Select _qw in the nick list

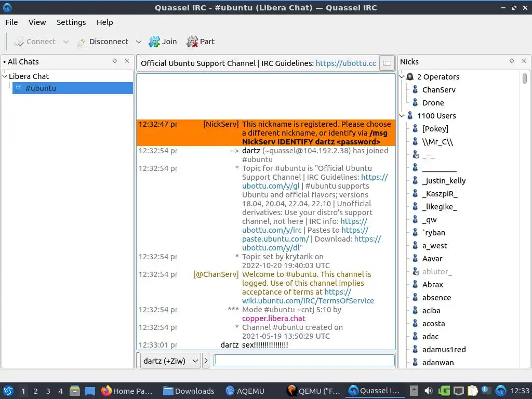[430, 220]
